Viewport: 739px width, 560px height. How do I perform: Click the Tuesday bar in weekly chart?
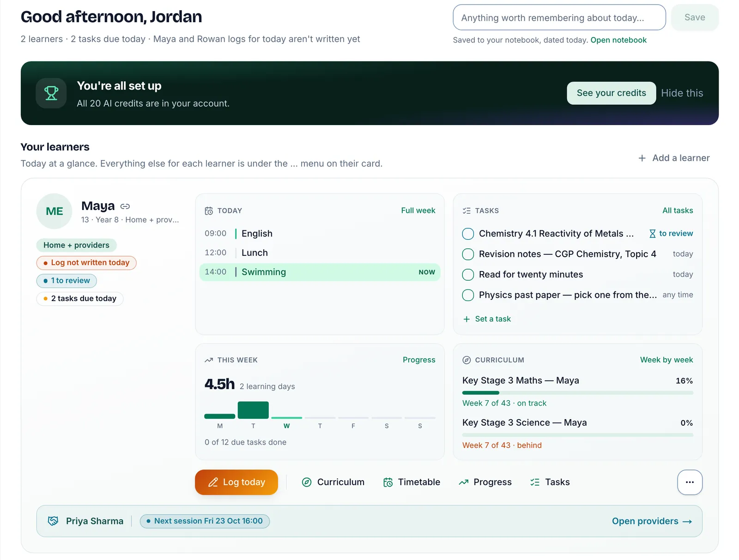click(253, 410)
